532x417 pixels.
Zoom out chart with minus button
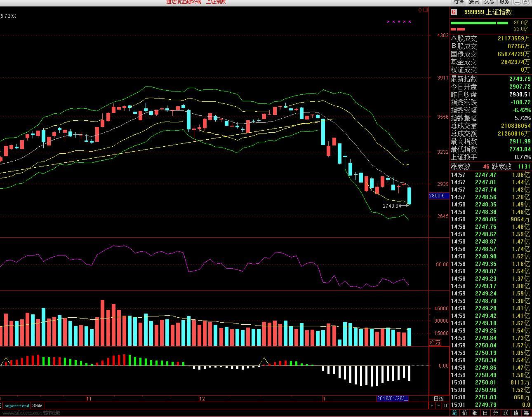(x=439, y=405)
